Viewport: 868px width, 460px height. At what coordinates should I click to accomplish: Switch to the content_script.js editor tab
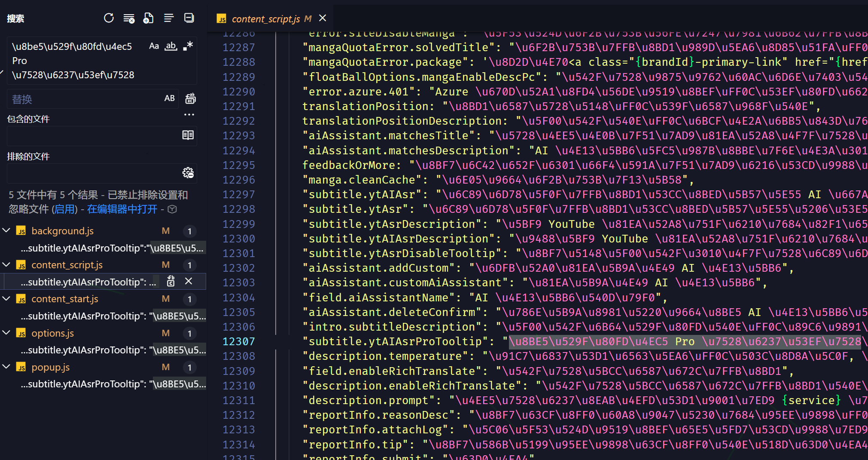coord(271,18)
